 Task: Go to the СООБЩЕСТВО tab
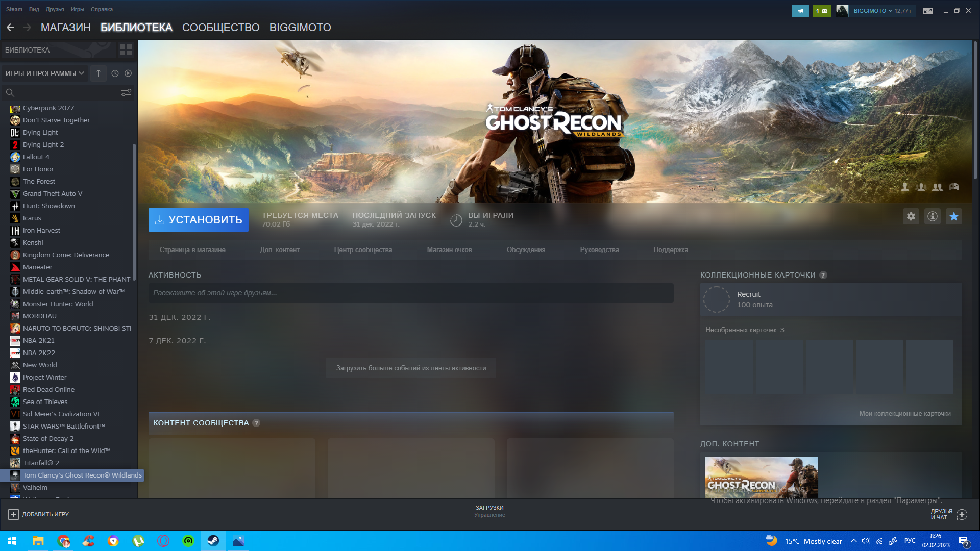[221, 28]
